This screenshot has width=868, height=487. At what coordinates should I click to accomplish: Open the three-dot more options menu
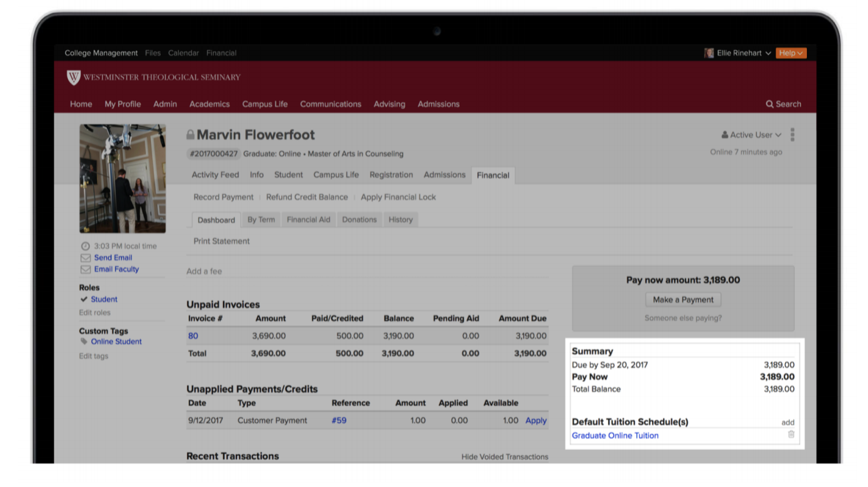click(x=792, y=135)
